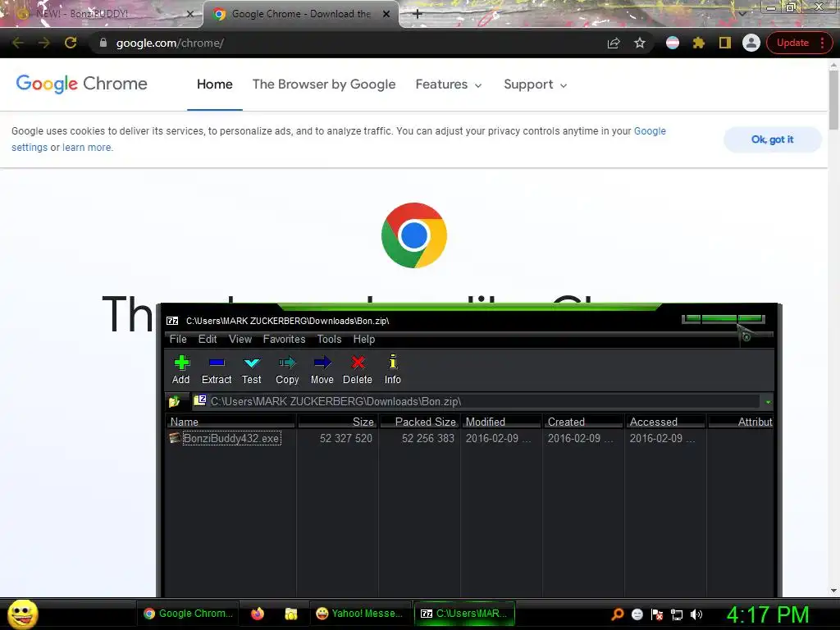Viewport: 840px width, 630px height.
Task: Click the share page icon in Chrome
Action: pos(614,43)
